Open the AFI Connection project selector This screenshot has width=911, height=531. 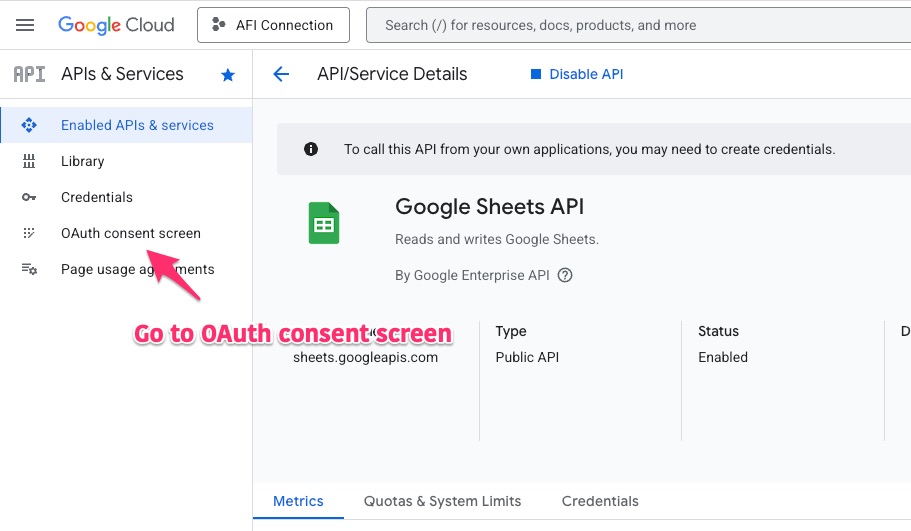(x=273, y=25)
